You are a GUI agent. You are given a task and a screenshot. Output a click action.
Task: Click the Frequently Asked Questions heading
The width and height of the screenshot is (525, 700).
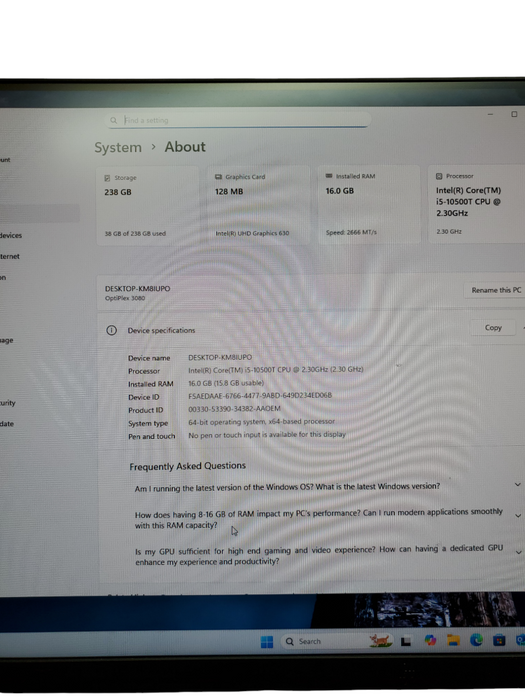point(188,466)
